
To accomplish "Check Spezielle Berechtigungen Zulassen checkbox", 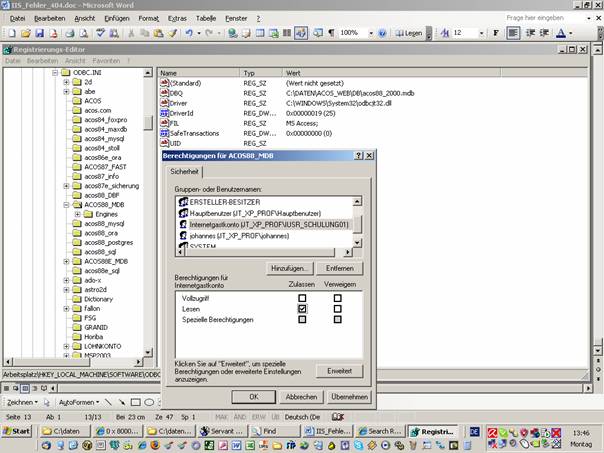I will [302, 319].
